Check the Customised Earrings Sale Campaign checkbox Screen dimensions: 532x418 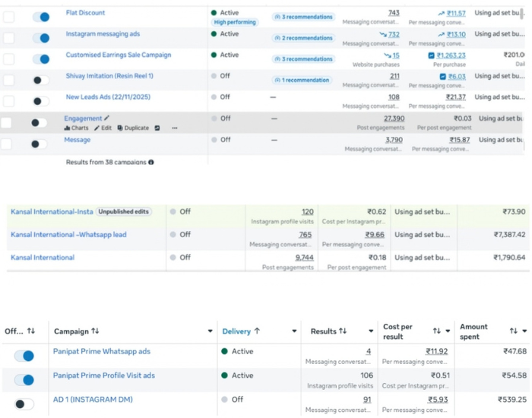pyautogui.click(x=8, y=59)
